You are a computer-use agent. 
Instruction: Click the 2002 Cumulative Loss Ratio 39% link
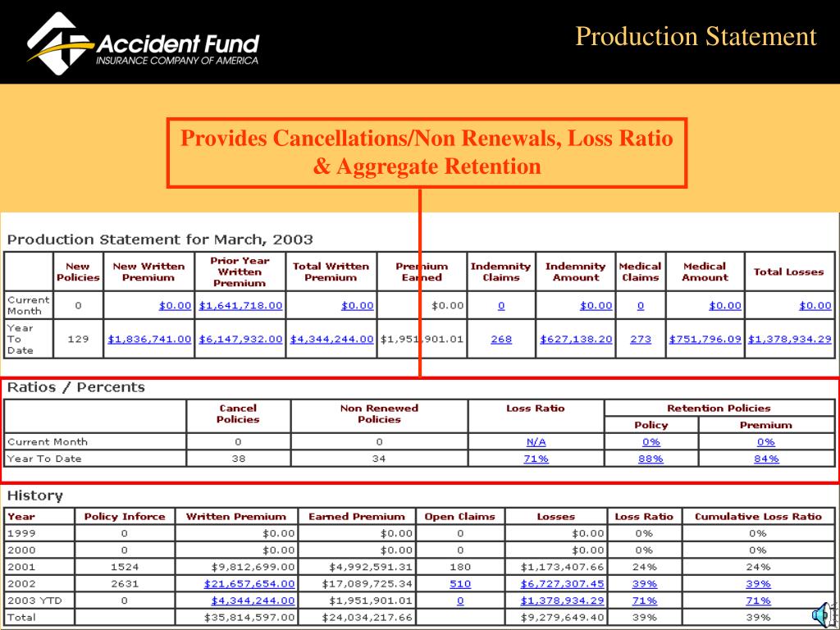click(758, 583)
